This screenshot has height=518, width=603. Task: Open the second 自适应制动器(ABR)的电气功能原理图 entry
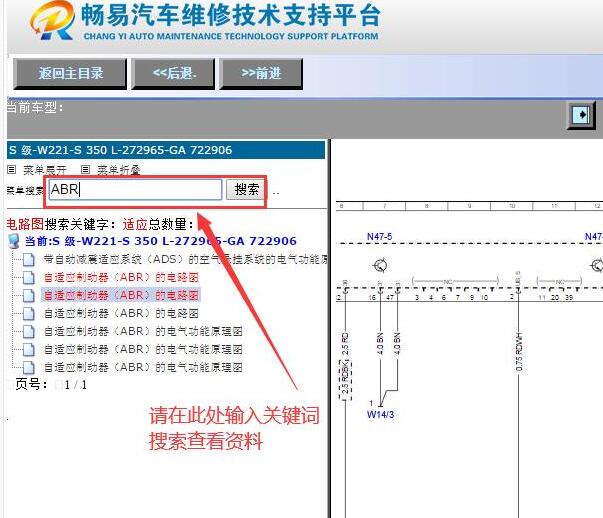[143, 349]
